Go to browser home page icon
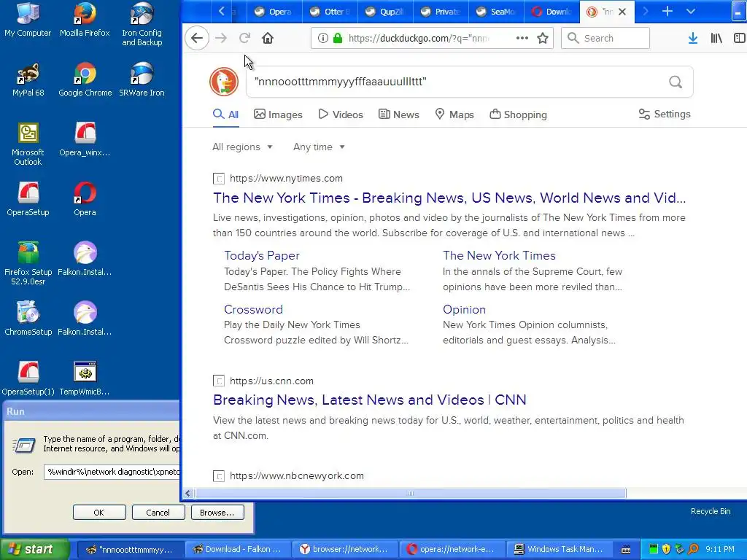The image size is (747, 560). point(268,38)
